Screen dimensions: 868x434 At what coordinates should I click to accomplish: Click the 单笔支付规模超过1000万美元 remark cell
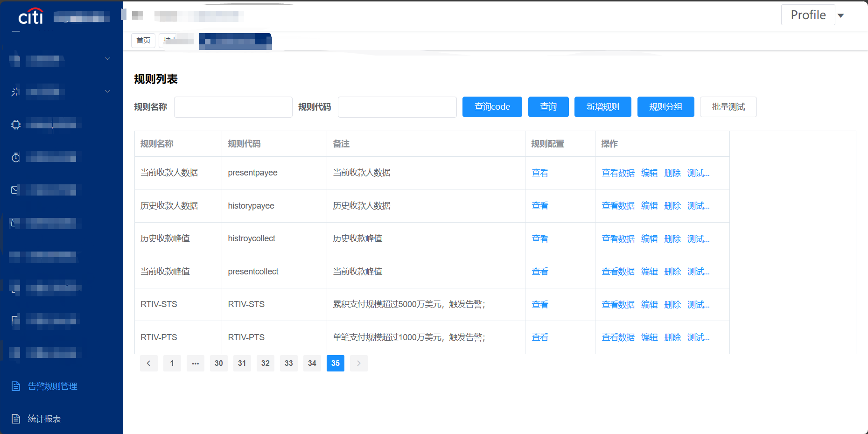[x=426, y=337]
